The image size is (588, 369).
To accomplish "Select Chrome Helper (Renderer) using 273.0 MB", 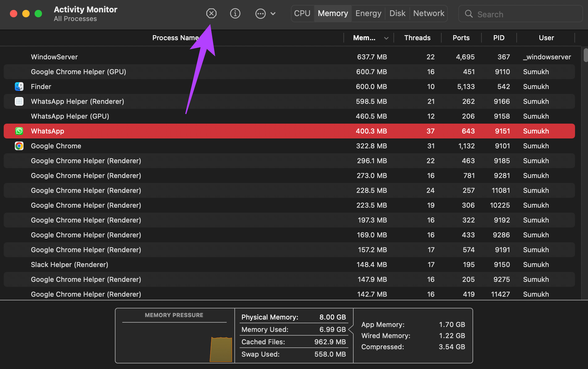I will (x=289, y=176).
